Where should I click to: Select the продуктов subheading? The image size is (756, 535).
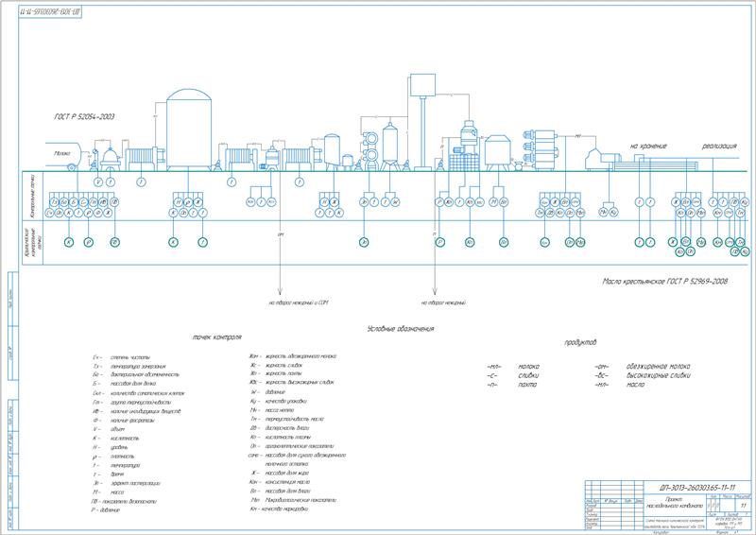point(580,342)
